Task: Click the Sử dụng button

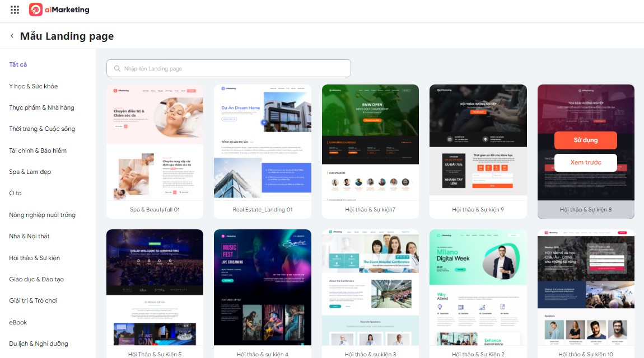Action: click(586, 140)
